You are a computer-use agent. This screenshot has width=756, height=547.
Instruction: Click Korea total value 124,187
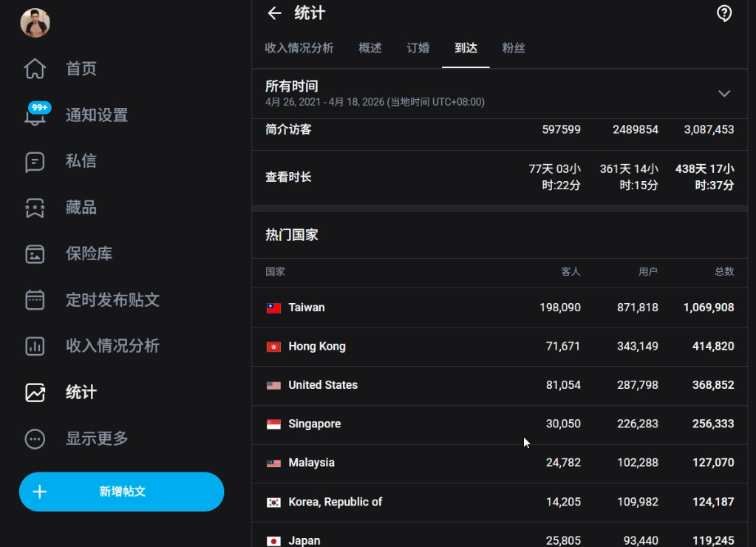click(x=713, y=502)
